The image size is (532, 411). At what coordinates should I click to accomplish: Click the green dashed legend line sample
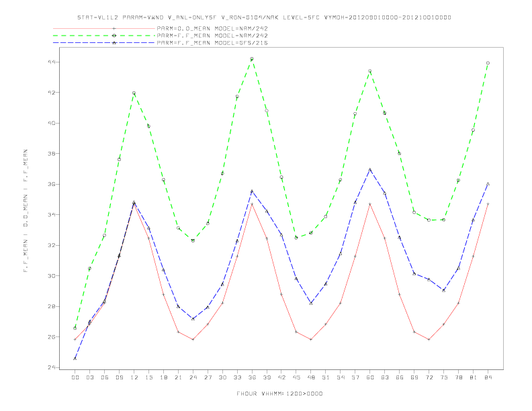click(x=104, y=36)
